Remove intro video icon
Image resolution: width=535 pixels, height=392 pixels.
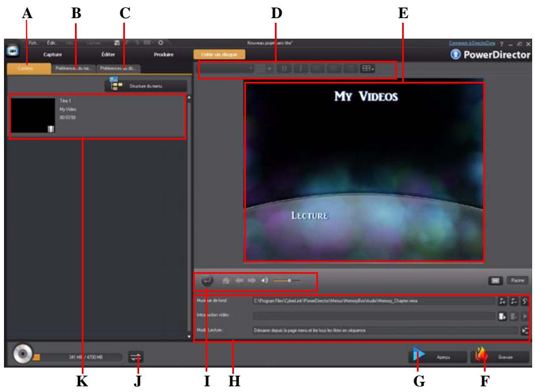513,316
